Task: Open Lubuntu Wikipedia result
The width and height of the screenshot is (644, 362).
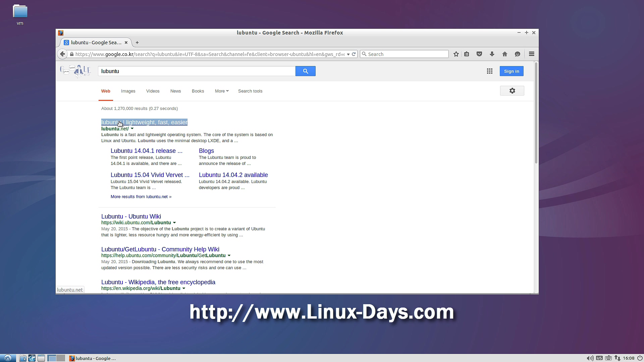Action: 158,282
